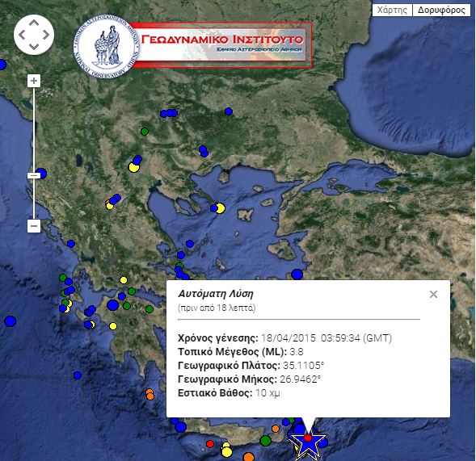The height and width of the screenshot is (461, 476).
Task: Select the blue marker at top-left edge
Action: 2,65
